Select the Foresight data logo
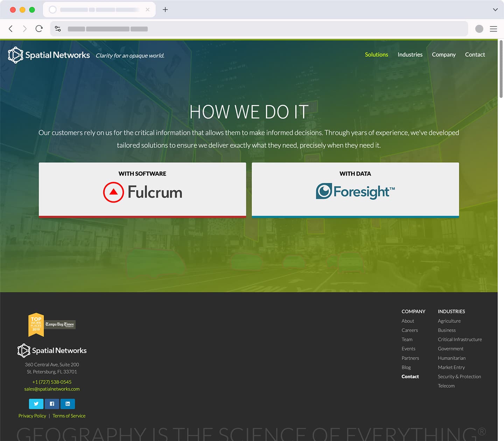Viewport: 504px width, 441px height. (355, 191)
